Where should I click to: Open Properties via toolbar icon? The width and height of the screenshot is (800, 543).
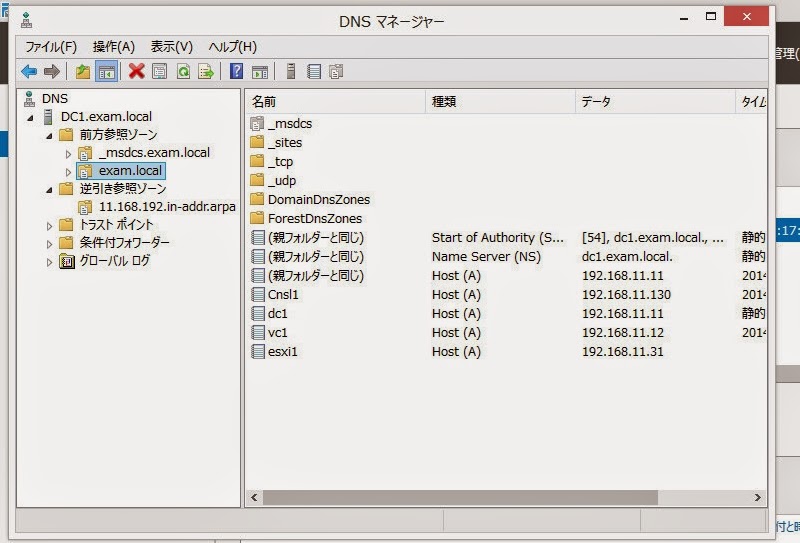click(x=160, y=71)
